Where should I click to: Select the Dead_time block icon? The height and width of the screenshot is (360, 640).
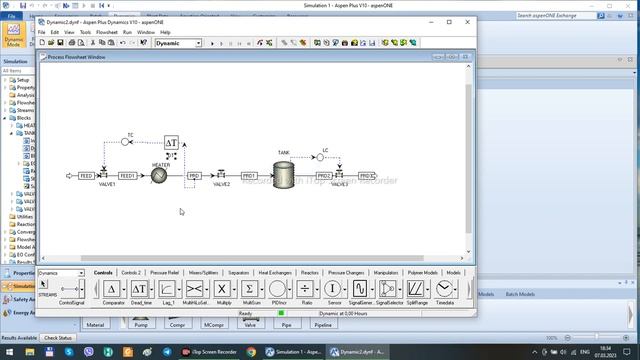coord(139,289)
